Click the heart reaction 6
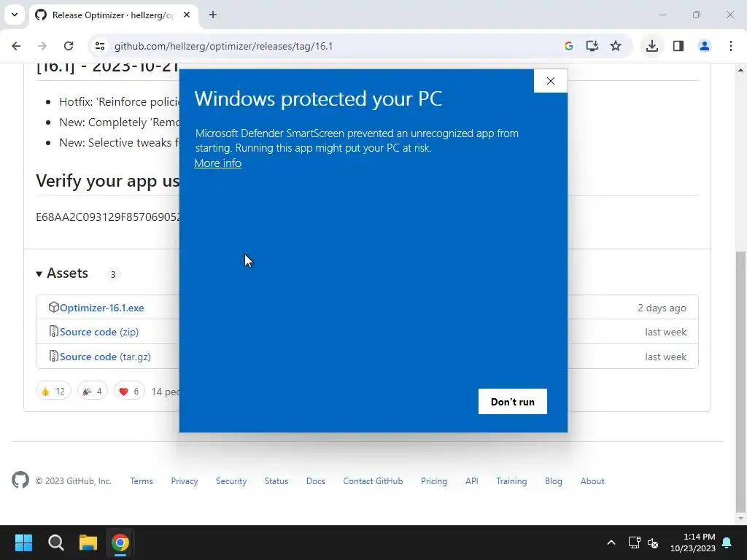Viewport: 747px width, 560px height. click(x=129, y=391)
